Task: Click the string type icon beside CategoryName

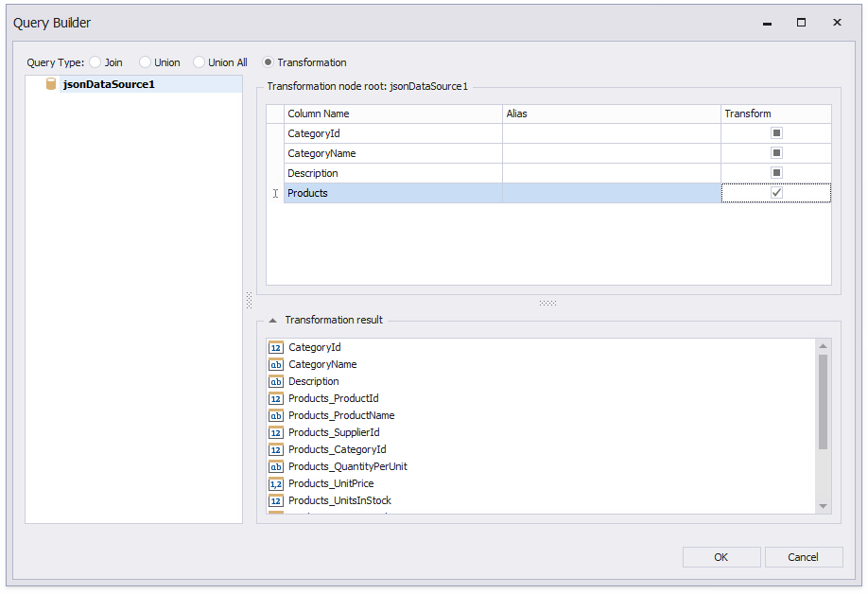Action: click(x=275, y=364)
